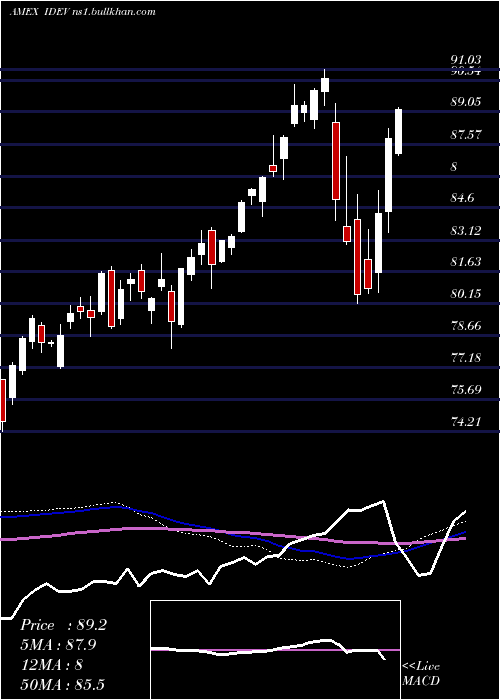Click the 74.21 price axis label

coord(465,421)
